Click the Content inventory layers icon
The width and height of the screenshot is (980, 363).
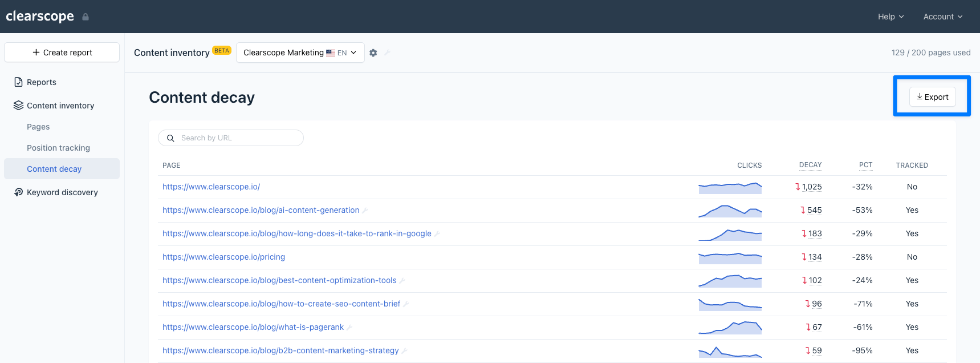point(18,106)
